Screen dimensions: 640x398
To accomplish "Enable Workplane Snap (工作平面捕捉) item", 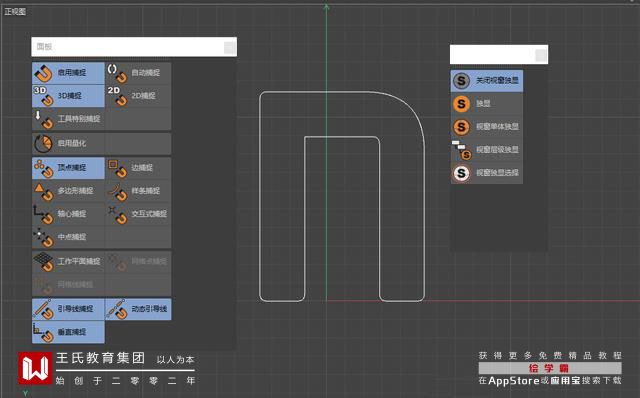I will click(x=68, y=262).
